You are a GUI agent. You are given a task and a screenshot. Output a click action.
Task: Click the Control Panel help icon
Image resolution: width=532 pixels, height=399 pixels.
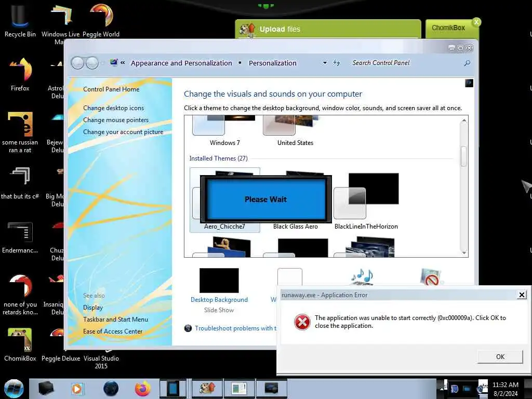(x=469, y=83)
